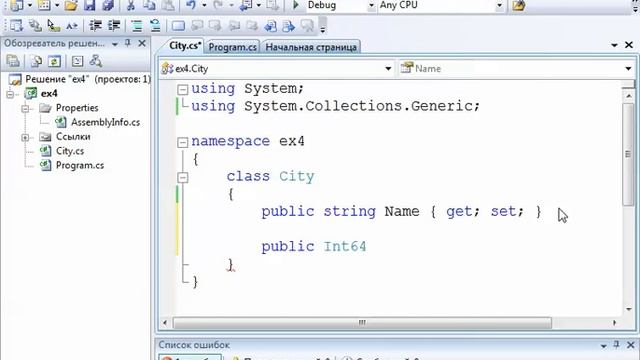Comment out the selected lines
640x360 pixels.
coord(137,26)
